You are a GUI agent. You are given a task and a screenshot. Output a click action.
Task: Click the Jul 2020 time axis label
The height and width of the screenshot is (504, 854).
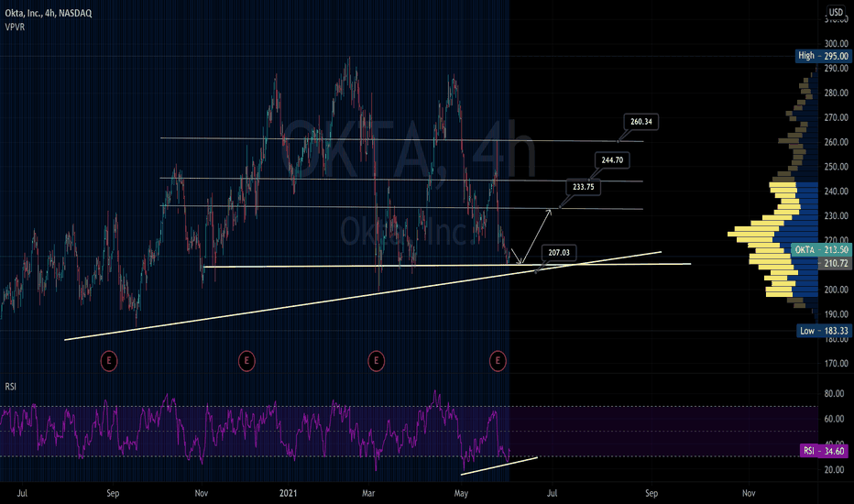click(x=22, y=493)
